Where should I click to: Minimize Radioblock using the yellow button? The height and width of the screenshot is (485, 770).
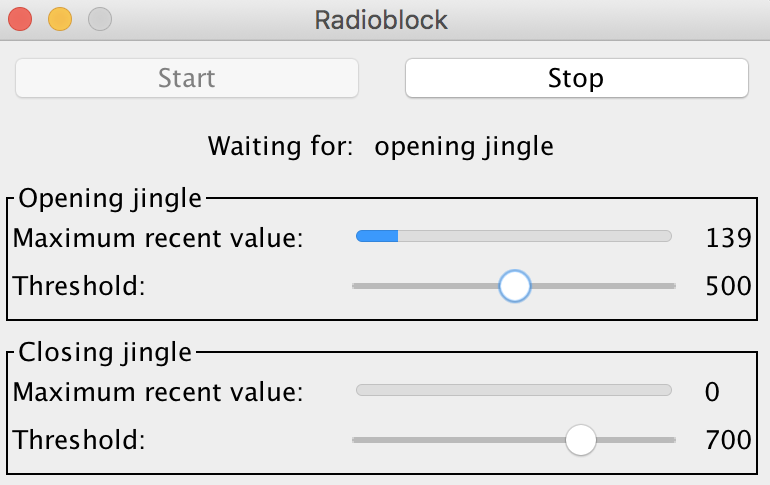tap(60, 19)
